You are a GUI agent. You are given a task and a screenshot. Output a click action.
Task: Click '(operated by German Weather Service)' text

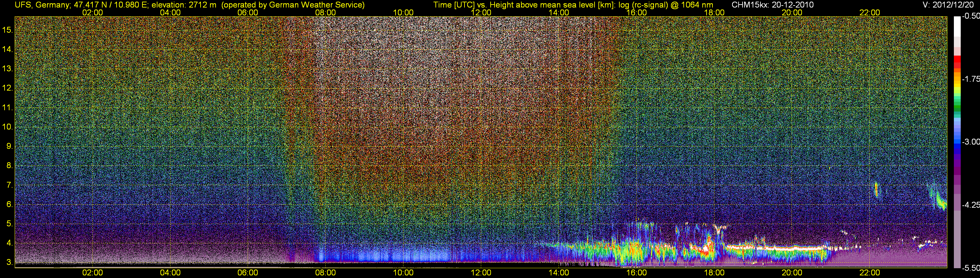click(293, 5)
